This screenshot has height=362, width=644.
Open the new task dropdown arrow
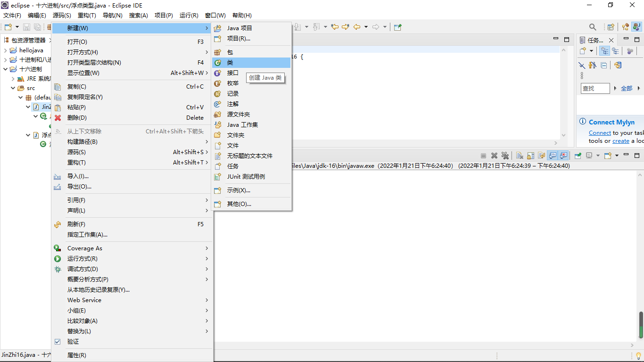[591, 50]
